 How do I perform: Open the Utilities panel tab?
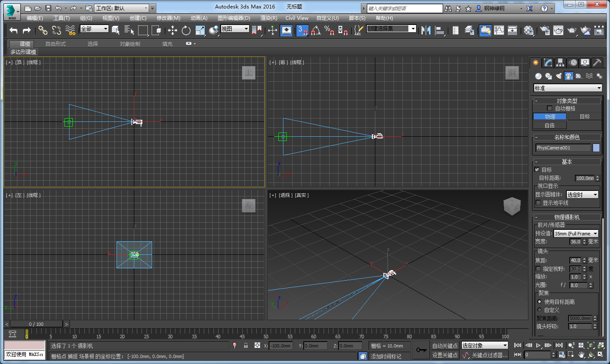point(597,63)
